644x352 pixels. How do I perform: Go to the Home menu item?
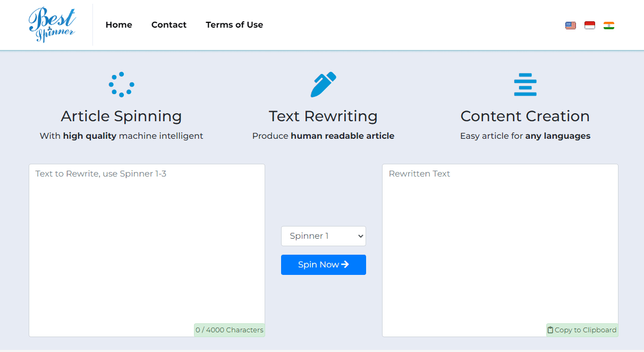(119, 25)
